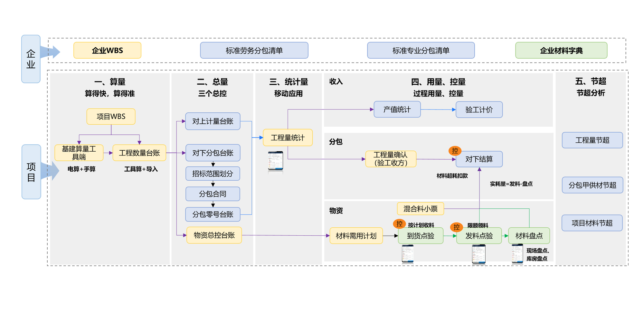Click the 产值统计 box

(x=397, y=109)
